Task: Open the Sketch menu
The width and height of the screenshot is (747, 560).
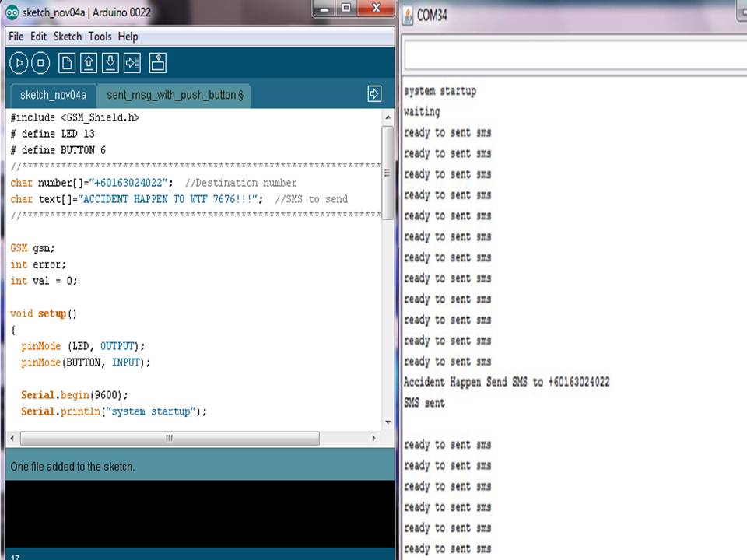Action: 68,37
